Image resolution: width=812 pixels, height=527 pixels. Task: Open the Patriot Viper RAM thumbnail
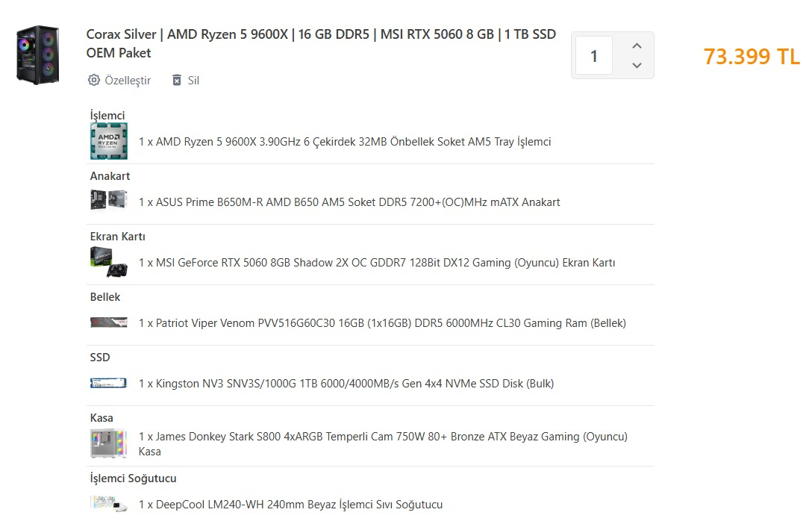tap(109, 322)
